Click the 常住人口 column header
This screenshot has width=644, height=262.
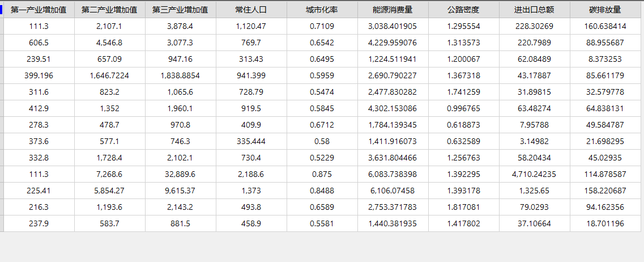pyautogui.click(x=251, y=10)
